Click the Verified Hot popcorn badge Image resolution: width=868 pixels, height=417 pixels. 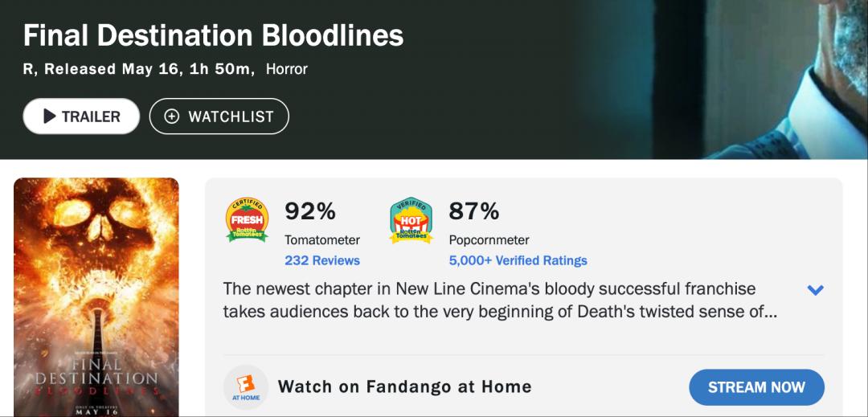(x=411, y=220)
